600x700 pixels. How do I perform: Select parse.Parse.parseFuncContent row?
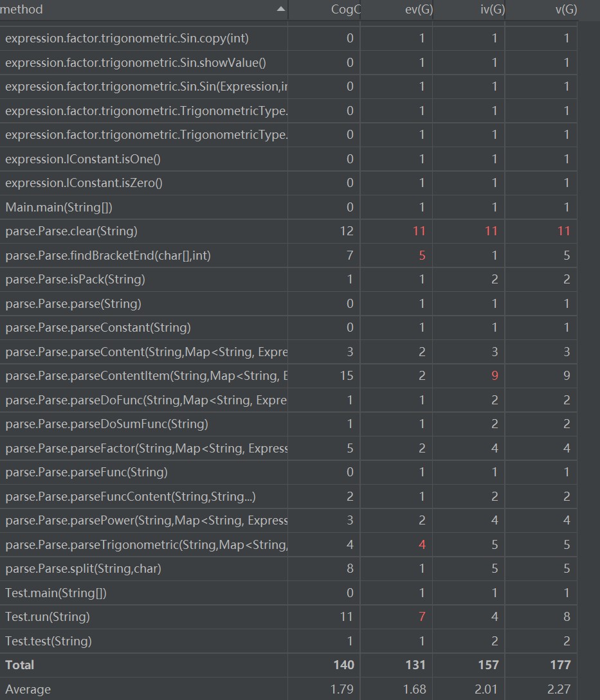pyautogui.click(x=289, y=496)
